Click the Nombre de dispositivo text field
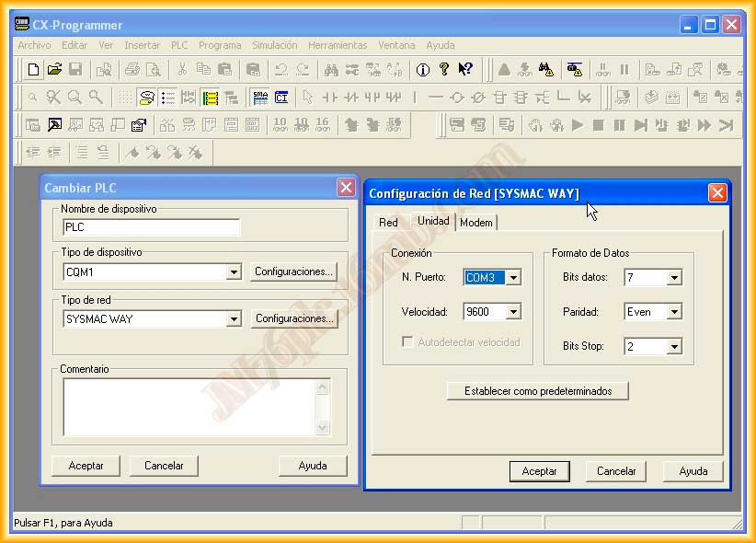 [151, 227]
